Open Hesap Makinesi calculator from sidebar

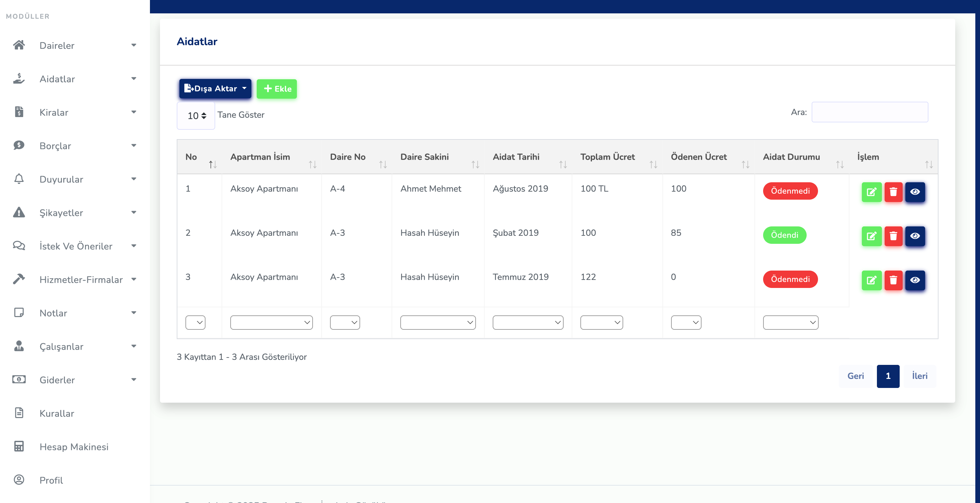pos(74,447)
